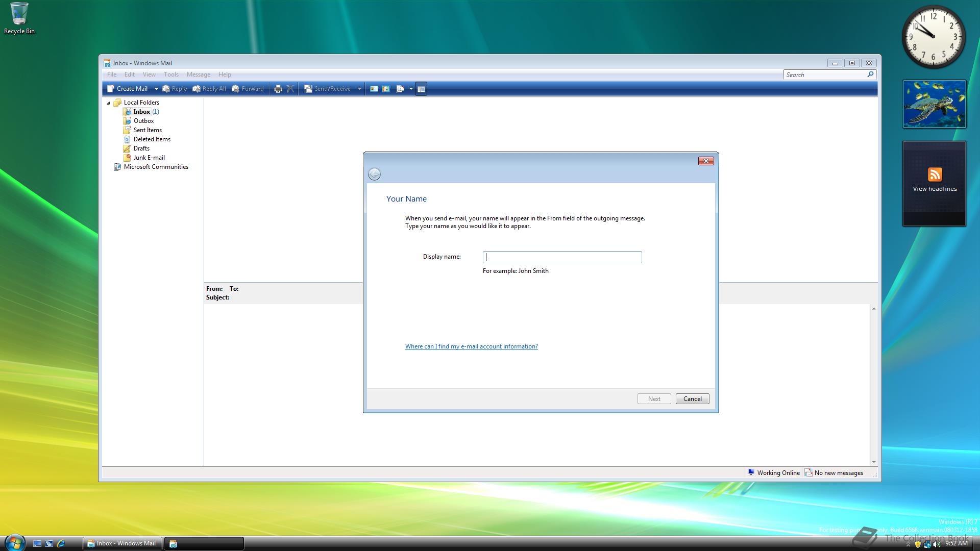This screenshot has width=980, height=551.
Task: Maximize the Windows Mail window
Action: (852, 63)
